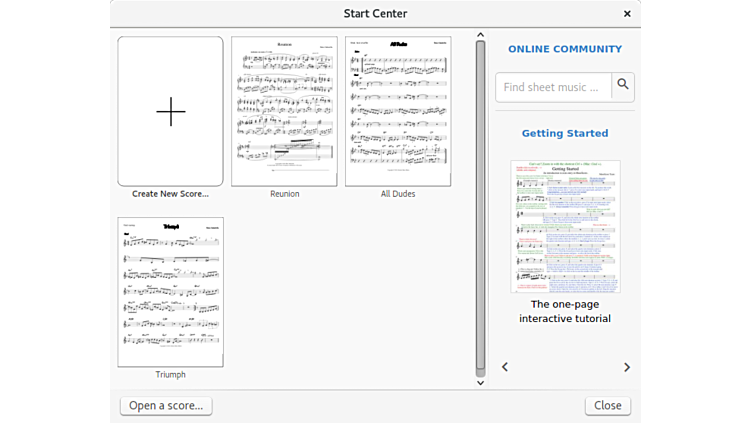This screenshot has height=423, width=752.
Task: Open the All Dudes score thumbnail
Action: (x=398, y=111)
